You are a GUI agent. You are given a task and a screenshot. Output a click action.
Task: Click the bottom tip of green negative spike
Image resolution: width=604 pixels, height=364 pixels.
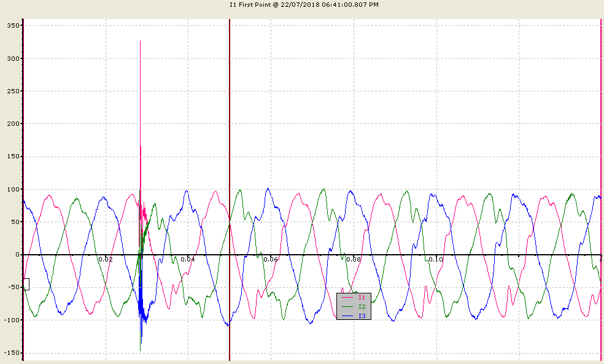140,350
